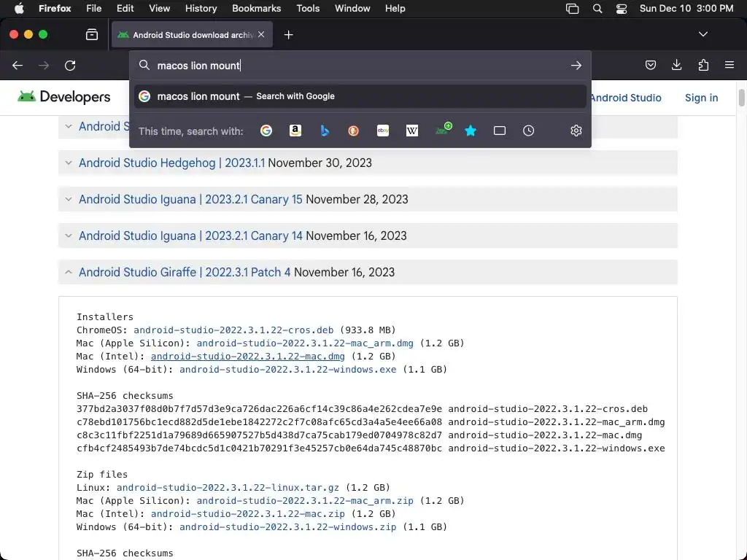Click the Sign in link
This screenshot has height=560, width=747.
click(x=701, y=98)
